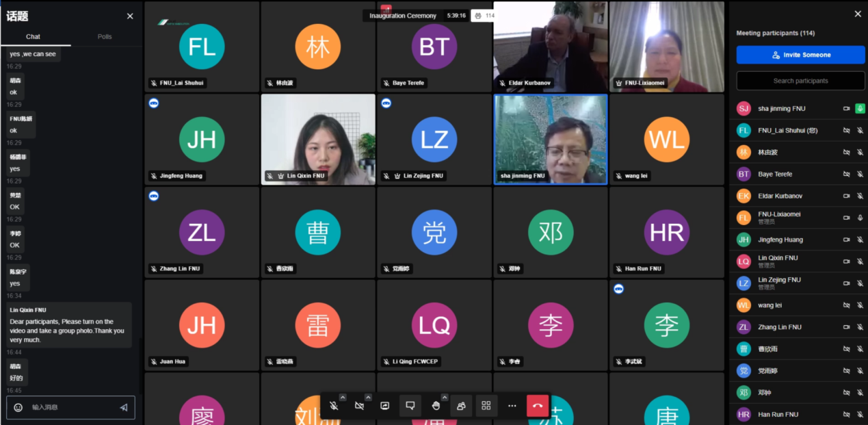
Task: Close the chat panel
Action: (x=130, y=16)
